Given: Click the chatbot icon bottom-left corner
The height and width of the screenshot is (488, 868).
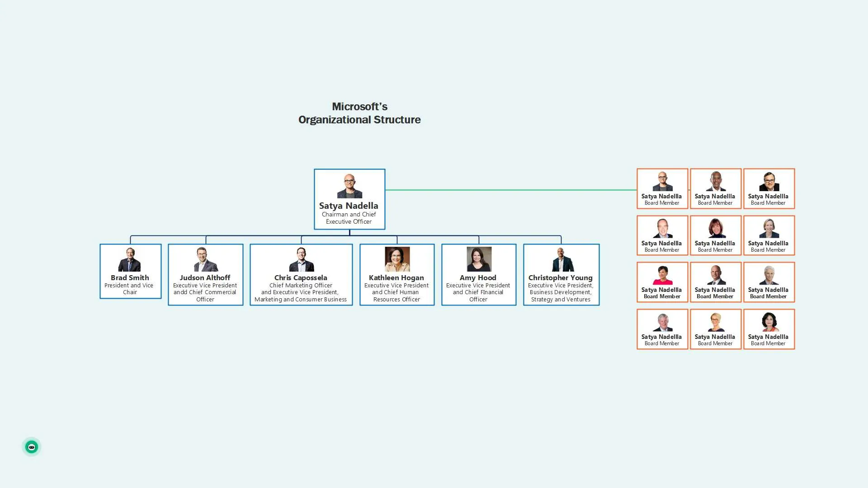Looking at the screenshot, I should [x=31, y=447].
